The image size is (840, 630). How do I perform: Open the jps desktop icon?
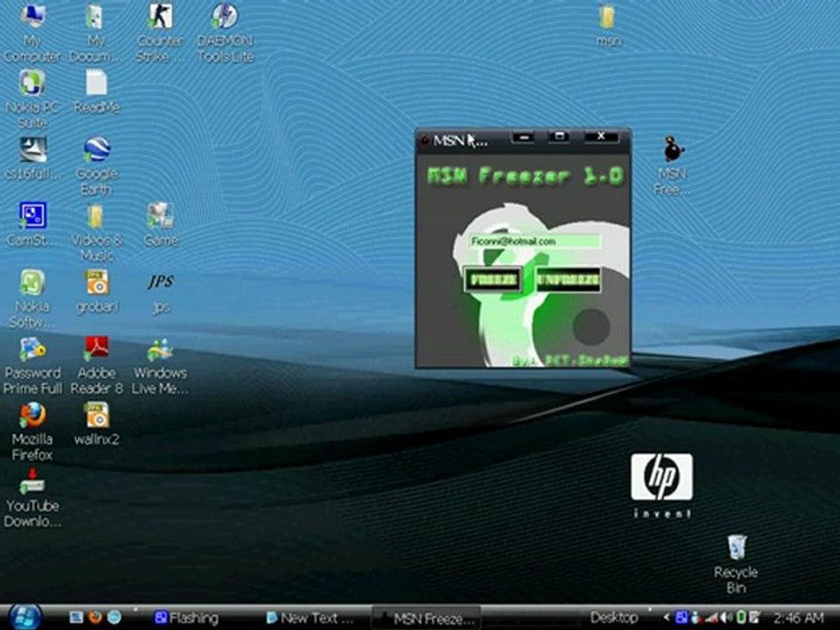tap(161, 292)
